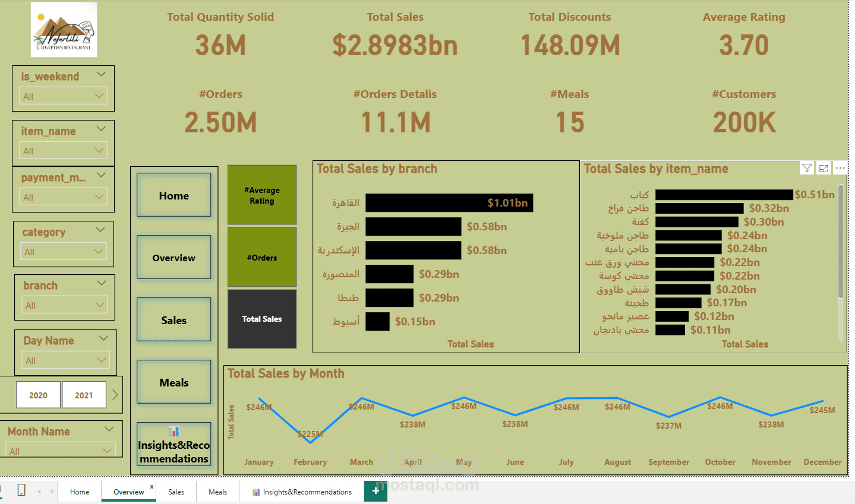Open more options ellipsis on item_name chart

pos(840,168)
